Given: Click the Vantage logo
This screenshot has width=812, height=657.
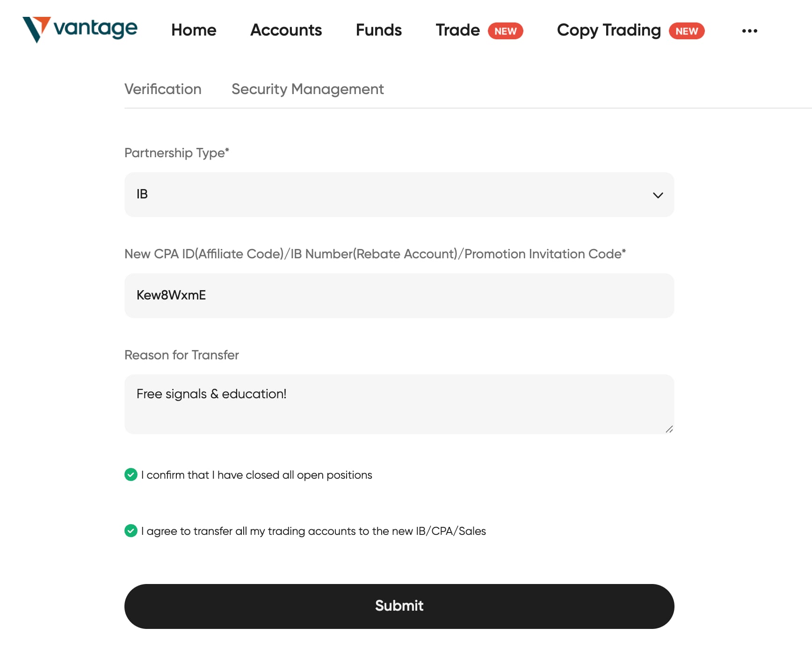Looking at the screenshot, I should tap(80, 29).
